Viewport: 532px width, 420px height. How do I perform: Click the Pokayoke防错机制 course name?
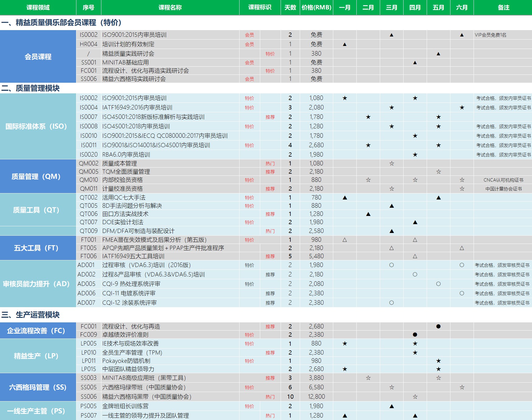pos(126,361)
